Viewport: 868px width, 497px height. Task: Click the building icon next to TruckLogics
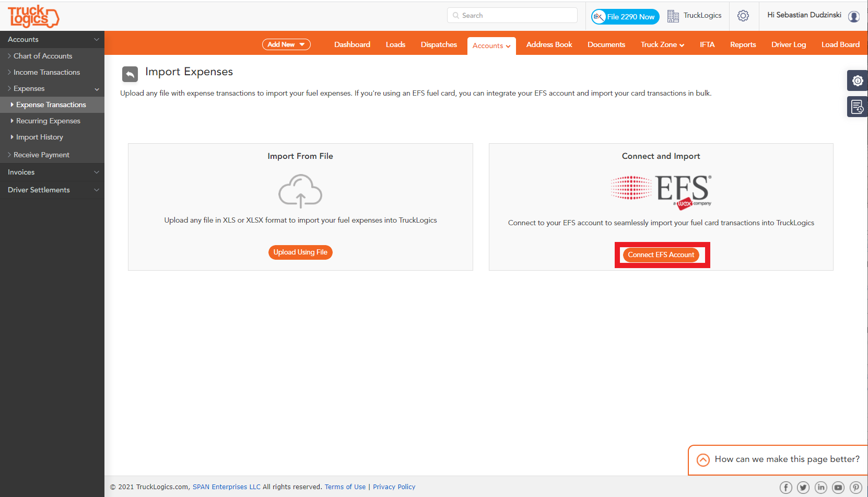(673, 16)
